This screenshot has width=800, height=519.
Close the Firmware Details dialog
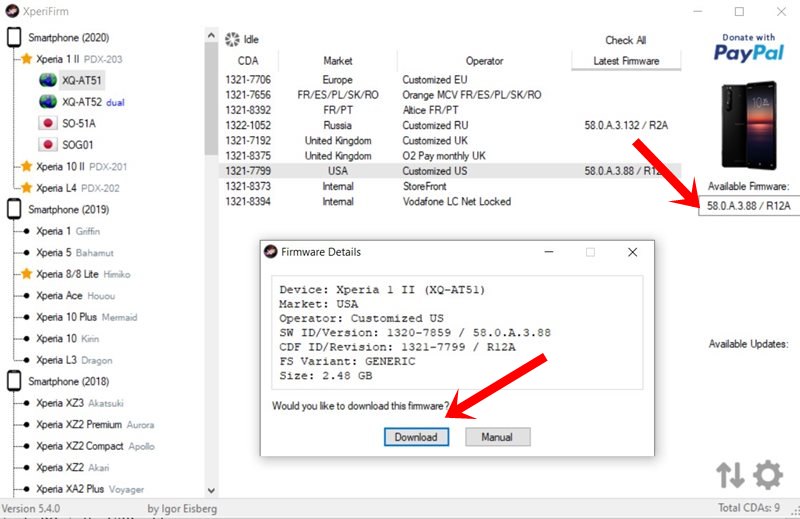point(632,252)
